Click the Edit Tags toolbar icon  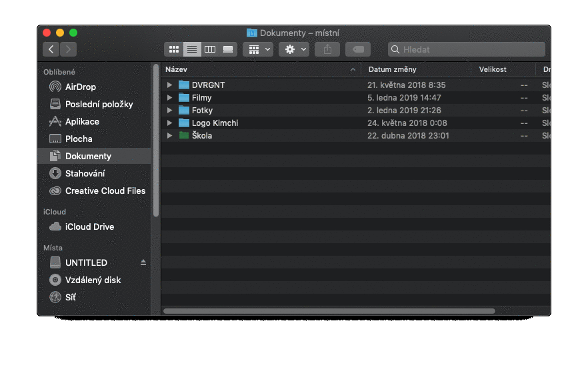(x=358, y=49)
